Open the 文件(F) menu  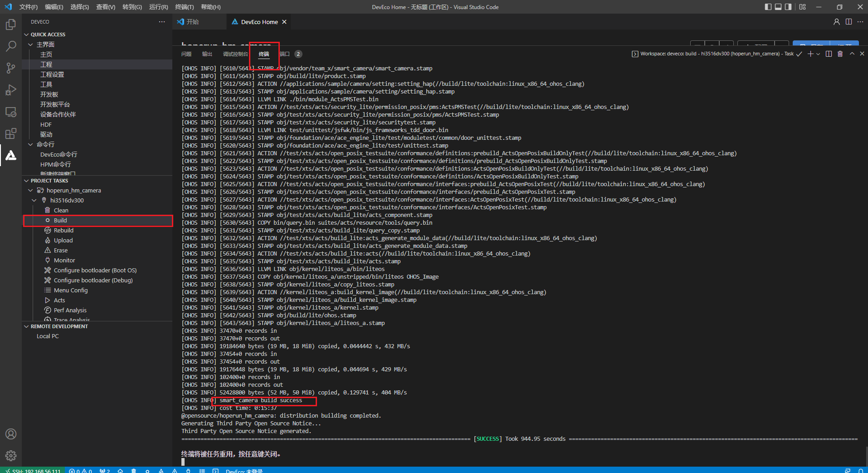[x=29, y=7]
